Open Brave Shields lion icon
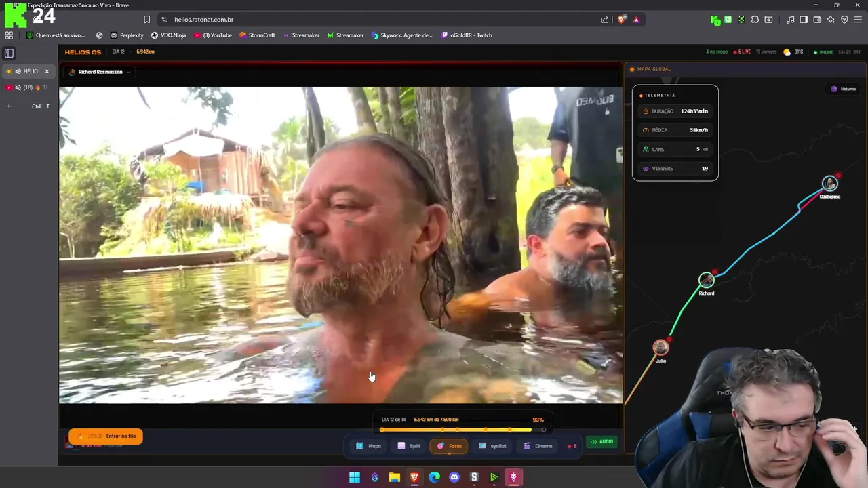This screenshot has height=488, width=868. coord(621,20)
